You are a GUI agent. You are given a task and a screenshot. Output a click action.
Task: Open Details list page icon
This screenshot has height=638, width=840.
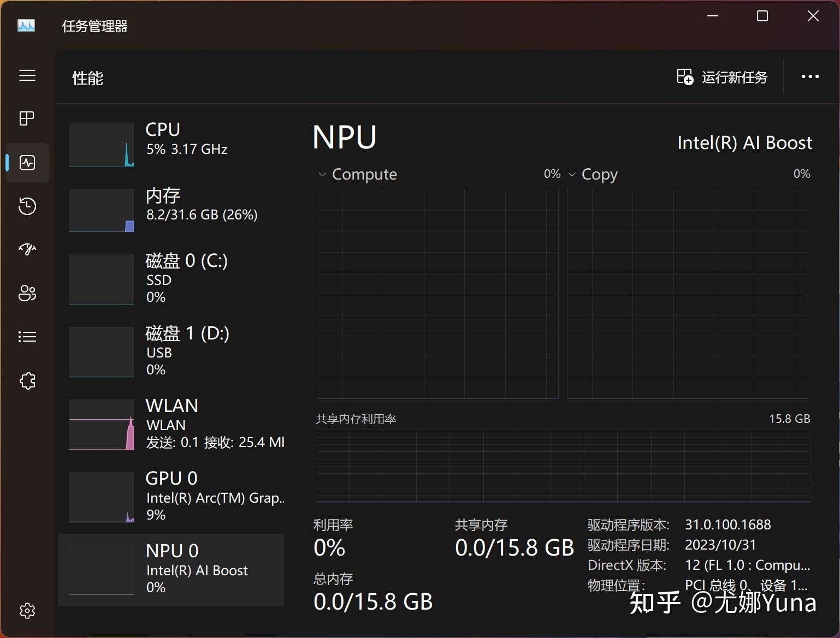27,337
